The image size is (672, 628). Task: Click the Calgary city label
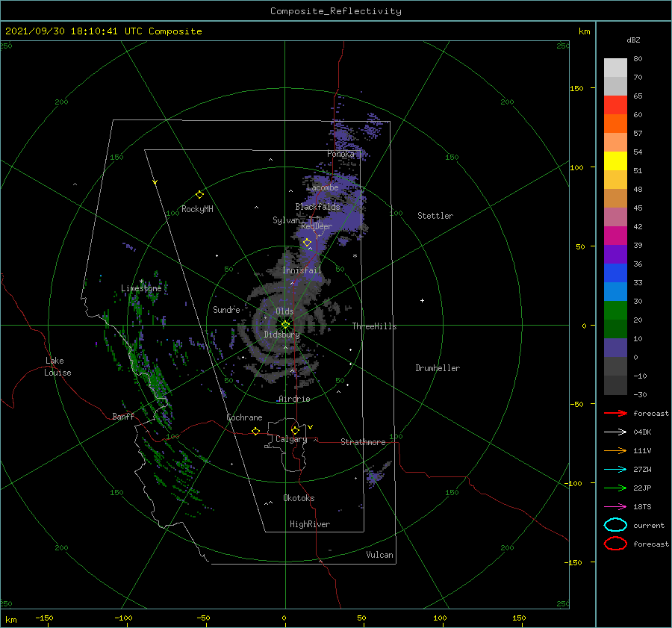[x=291, y=439]
